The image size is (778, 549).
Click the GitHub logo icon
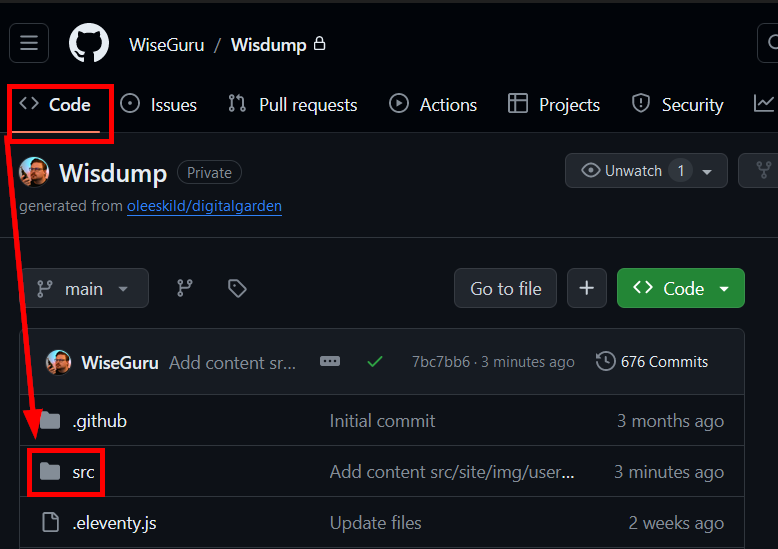(x=88, y=44)
